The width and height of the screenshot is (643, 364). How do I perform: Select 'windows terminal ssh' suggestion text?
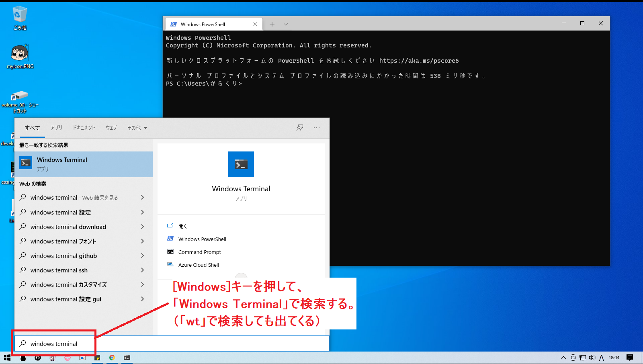click(x=59, y=270)
